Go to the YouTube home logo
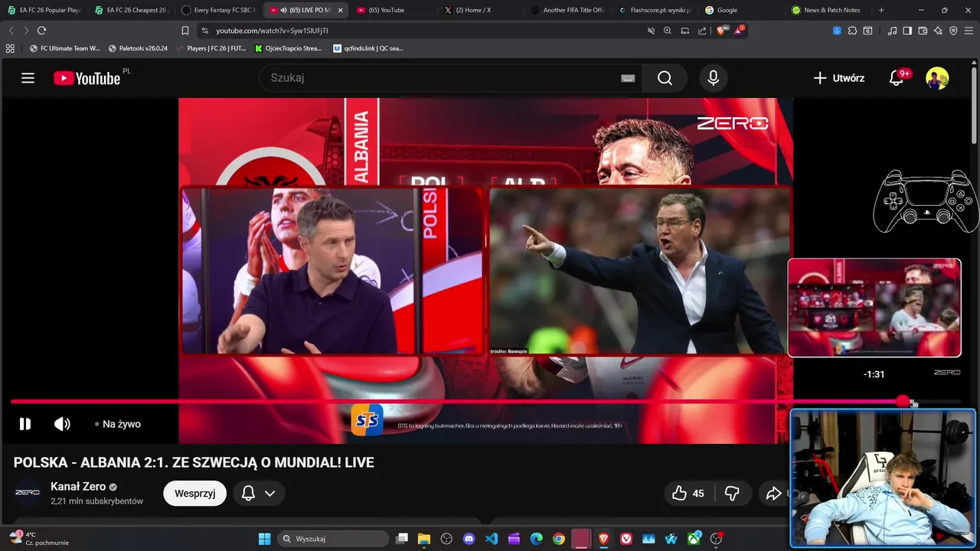980x551 pixels. coord(87,78)
